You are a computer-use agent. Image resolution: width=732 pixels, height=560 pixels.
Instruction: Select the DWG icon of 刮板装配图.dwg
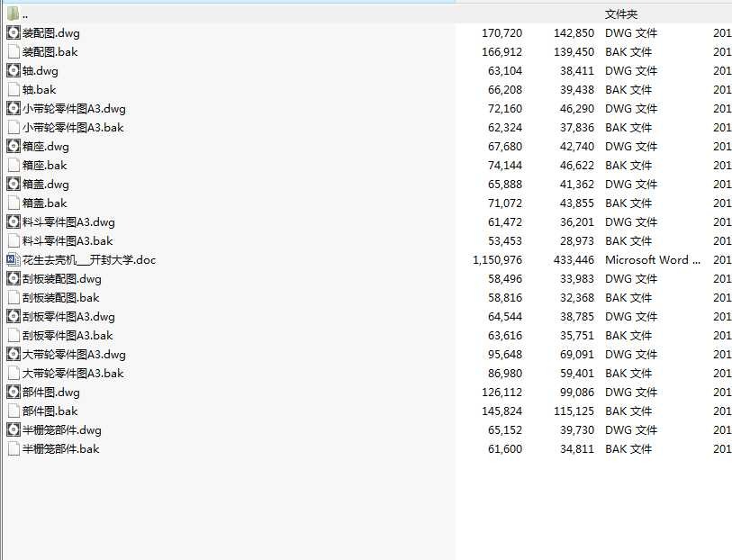point(14,278)
